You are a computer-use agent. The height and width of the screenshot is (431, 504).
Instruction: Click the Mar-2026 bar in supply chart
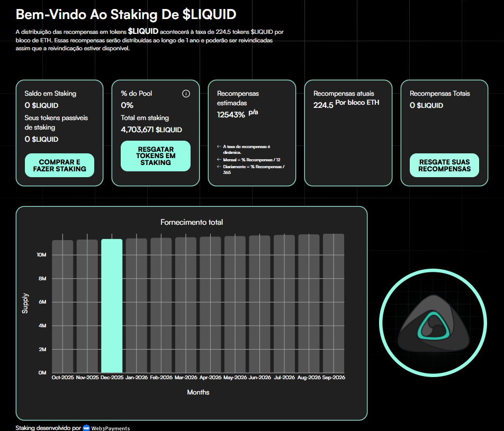click(x=186, y=306)
